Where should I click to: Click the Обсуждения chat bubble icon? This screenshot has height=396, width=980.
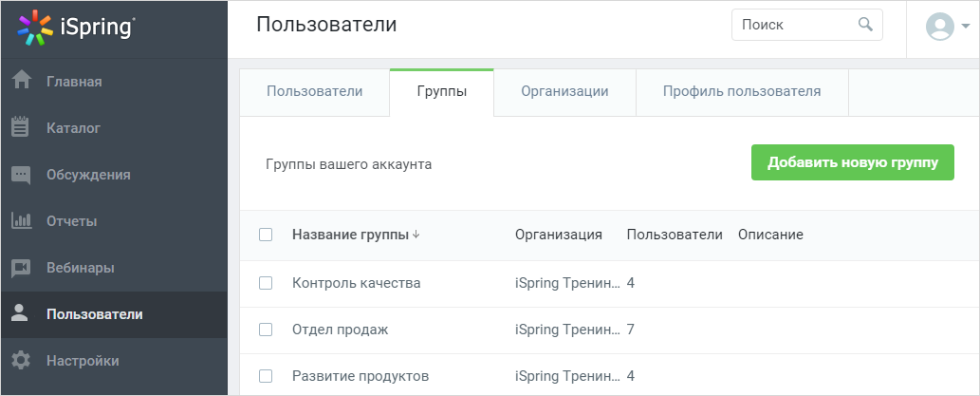[21, 175]
